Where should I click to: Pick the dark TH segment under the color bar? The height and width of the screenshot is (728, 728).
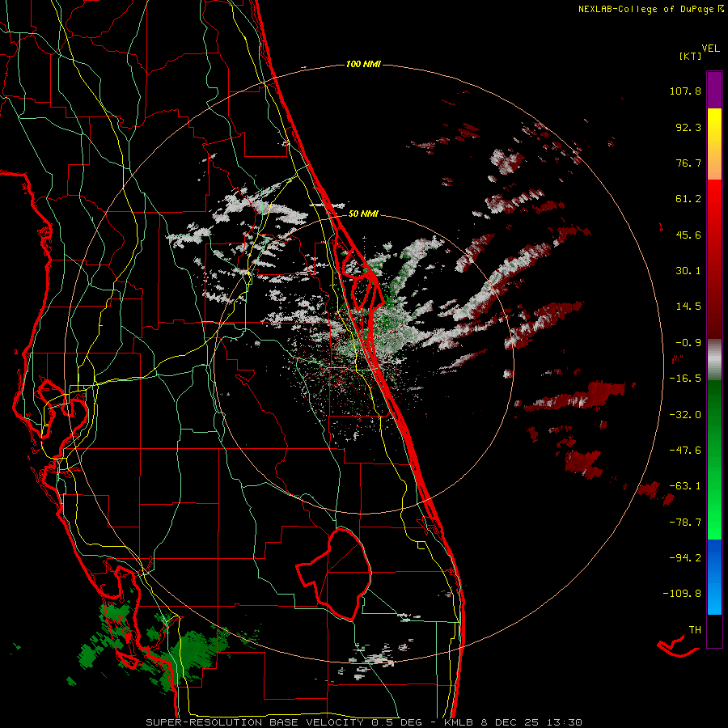point(714,630)
